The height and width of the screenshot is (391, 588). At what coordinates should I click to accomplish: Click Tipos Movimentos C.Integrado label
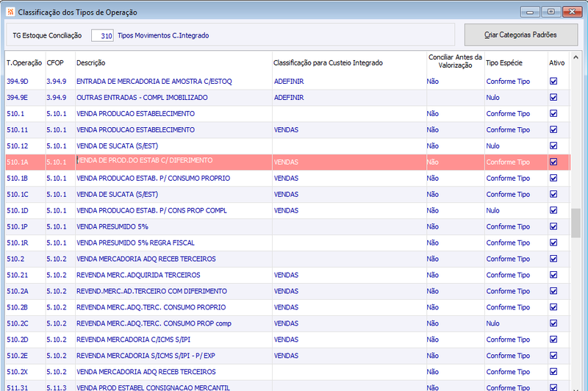(x=163, y=35)
